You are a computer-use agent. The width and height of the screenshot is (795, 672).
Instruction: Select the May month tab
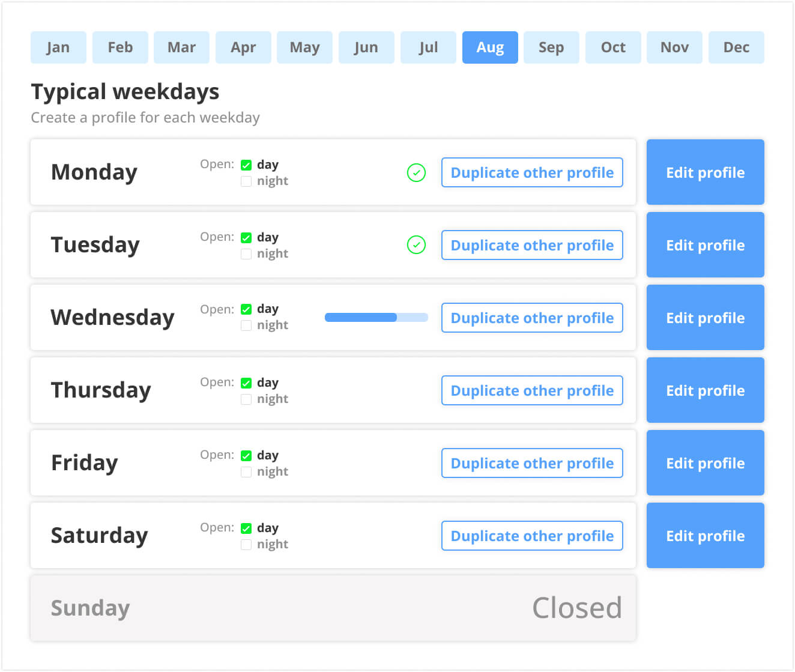coord(304,47)
